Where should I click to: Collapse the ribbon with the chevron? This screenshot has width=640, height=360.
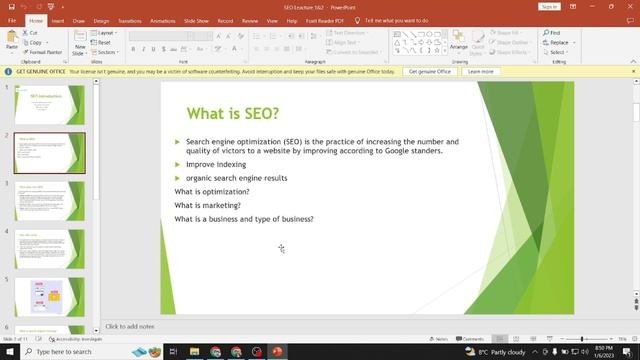click(633, 62)
